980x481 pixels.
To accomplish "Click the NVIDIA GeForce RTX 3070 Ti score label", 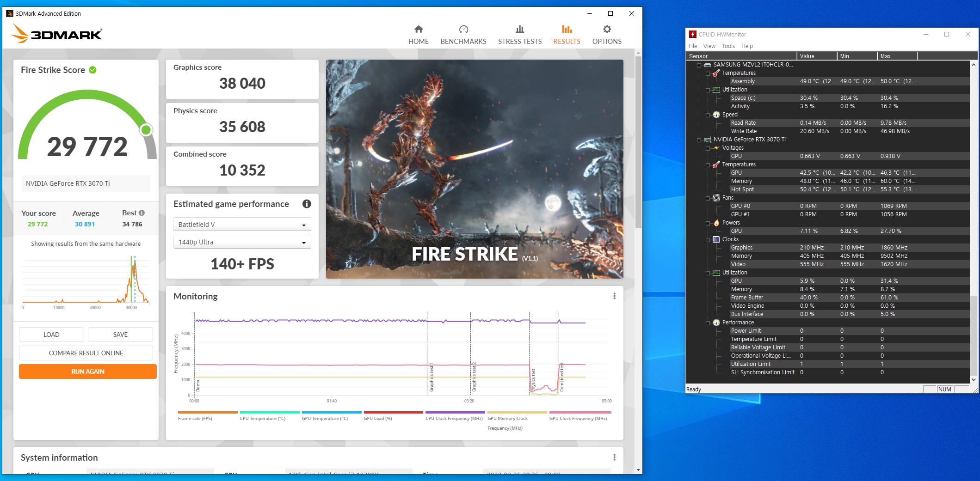I will [x=86, y=183].
